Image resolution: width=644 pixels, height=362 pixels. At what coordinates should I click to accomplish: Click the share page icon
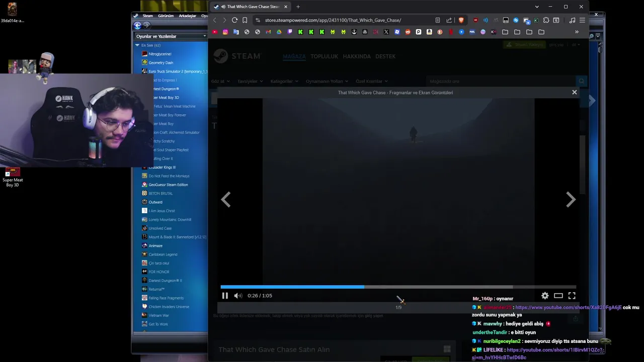(x=449, y=20)
